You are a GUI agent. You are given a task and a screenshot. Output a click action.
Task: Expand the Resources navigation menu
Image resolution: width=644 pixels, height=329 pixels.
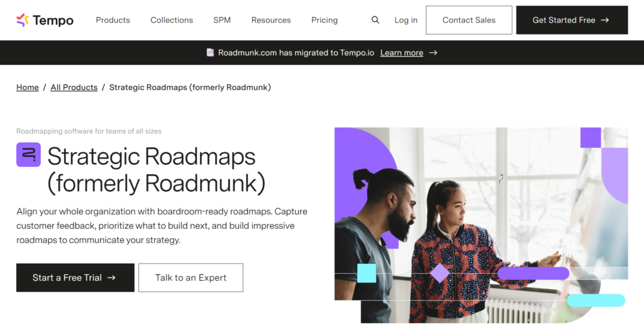(271, 20)
